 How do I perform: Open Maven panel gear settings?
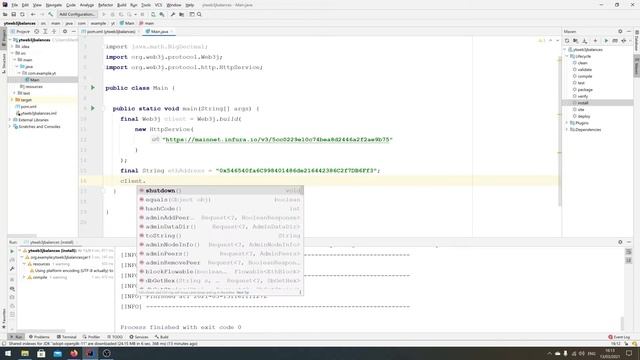click(620, 31)
